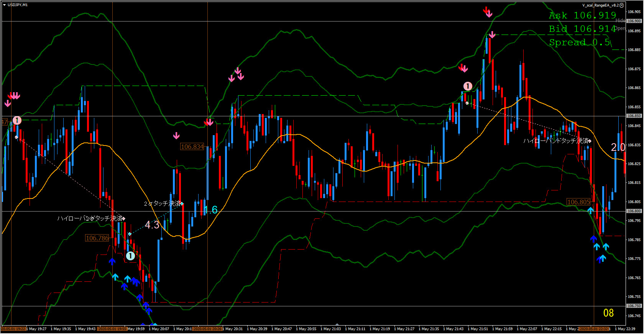Click the 2.0 pips result text
This screenshot has width=644, height=334.
coord(618,147)
